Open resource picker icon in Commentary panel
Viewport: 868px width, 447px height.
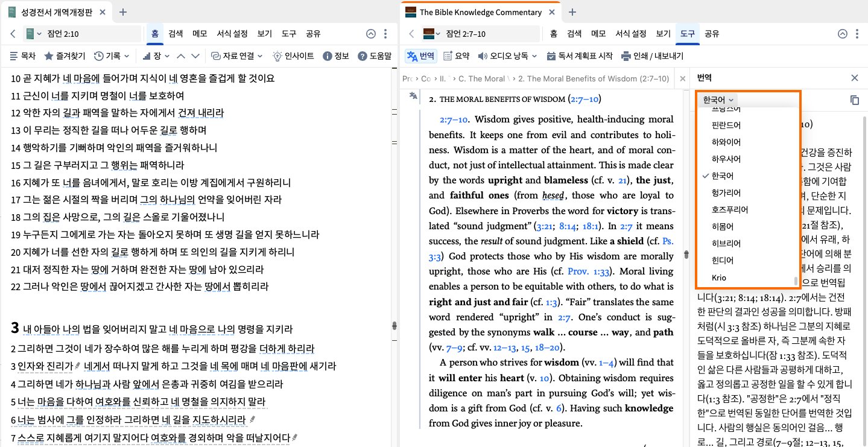tap(431, 34)
